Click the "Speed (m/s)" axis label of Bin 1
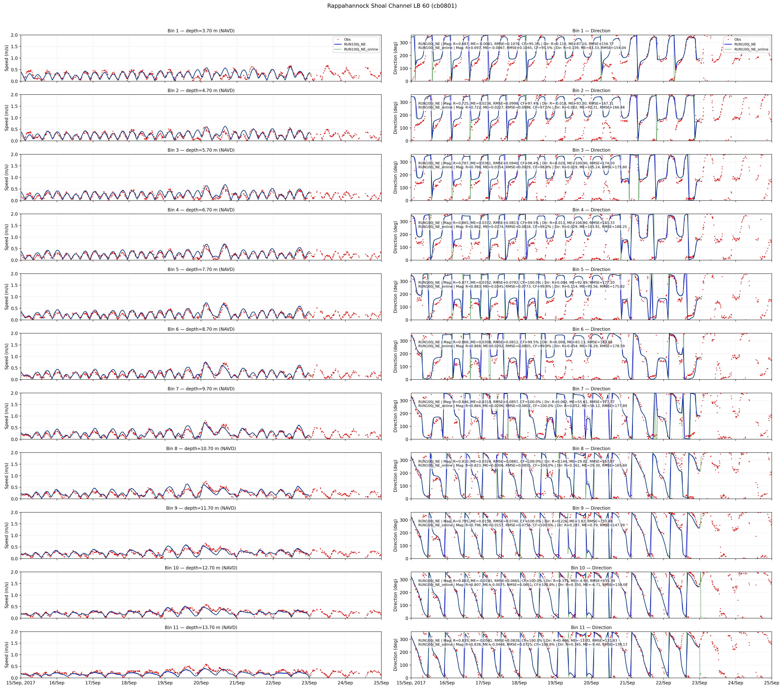Image resolution: width=784 pixels, height=690 pixels. [x=7, y=58]
